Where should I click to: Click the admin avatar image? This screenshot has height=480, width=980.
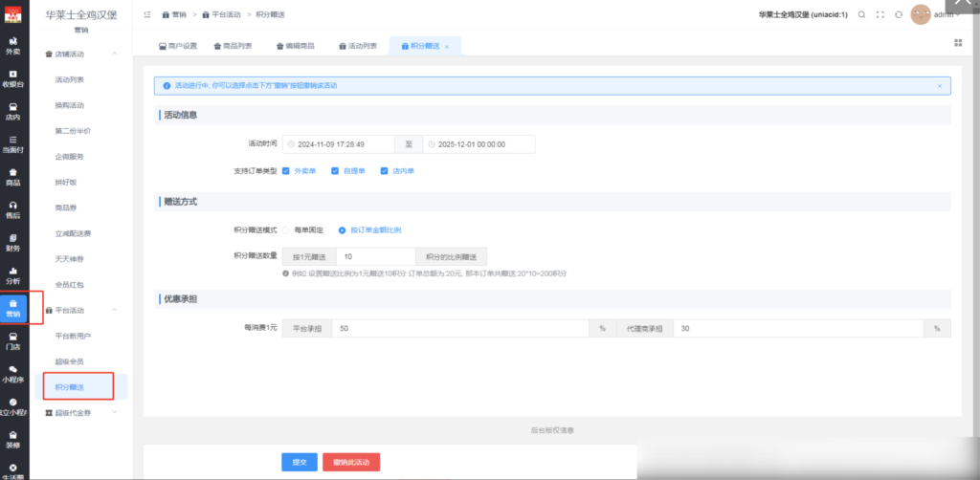click(x=920, y=14)
